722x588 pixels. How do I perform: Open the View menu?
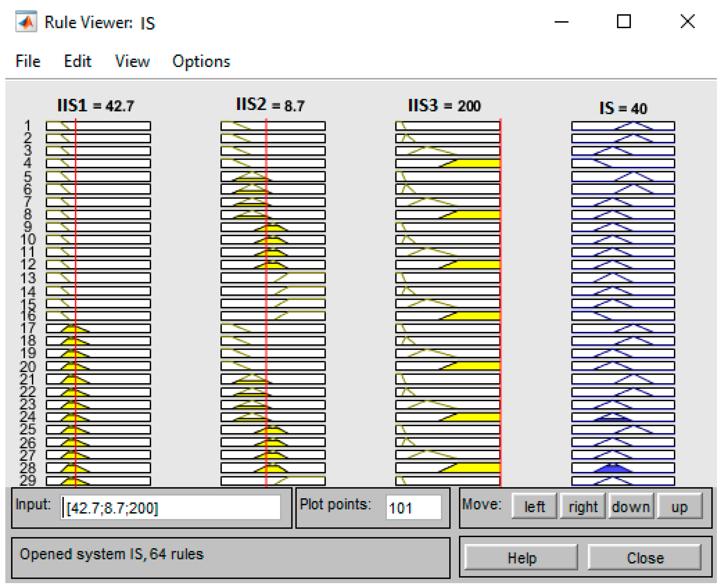(x=132, y=61)
